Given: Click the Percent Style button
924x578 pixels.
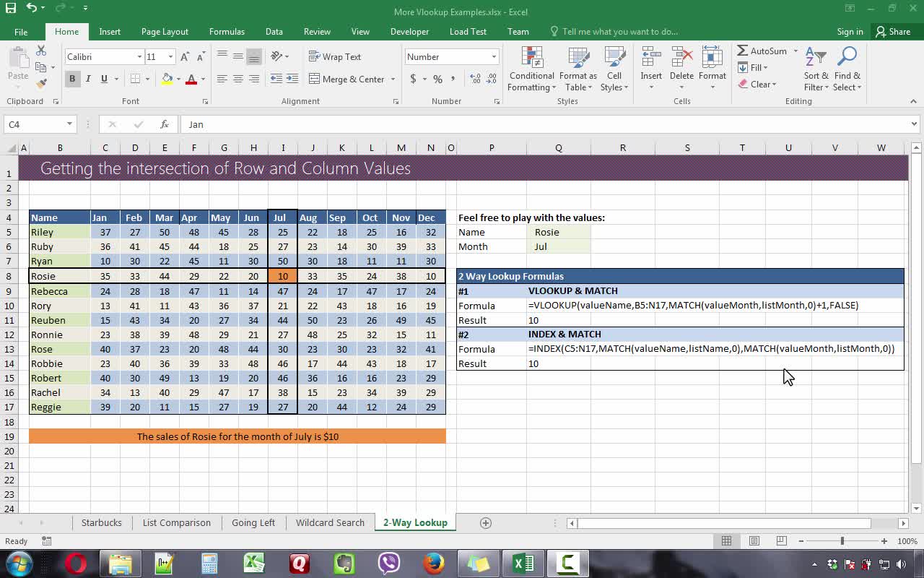Looking at the screenshot, I should 437,79.
